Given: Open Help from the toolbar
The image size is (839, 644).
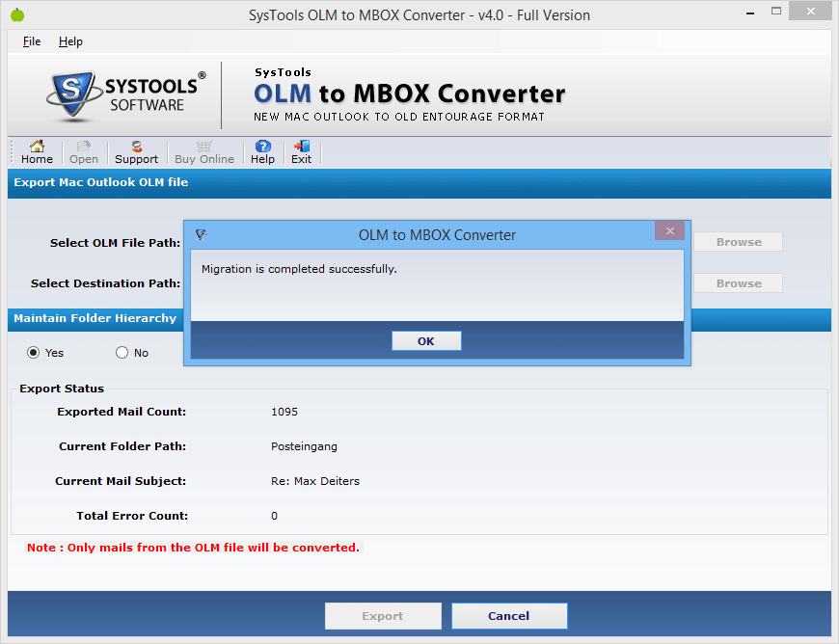Looking at the screenshot, I should (262, 152).
